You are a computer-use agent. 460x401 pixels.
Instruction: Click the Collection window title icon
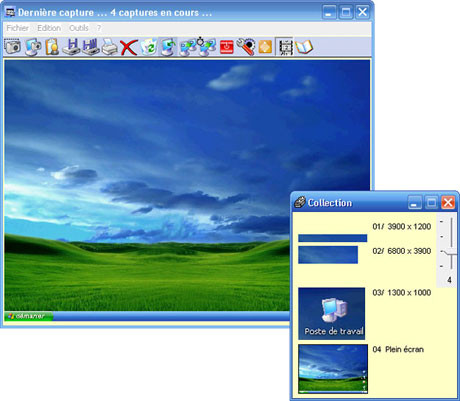pyautogui.click(x=299, y=202)
